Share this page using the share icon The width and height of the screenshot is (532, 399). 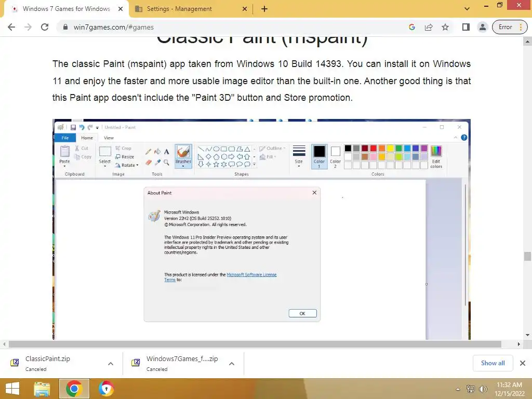(x=429, y=27)
